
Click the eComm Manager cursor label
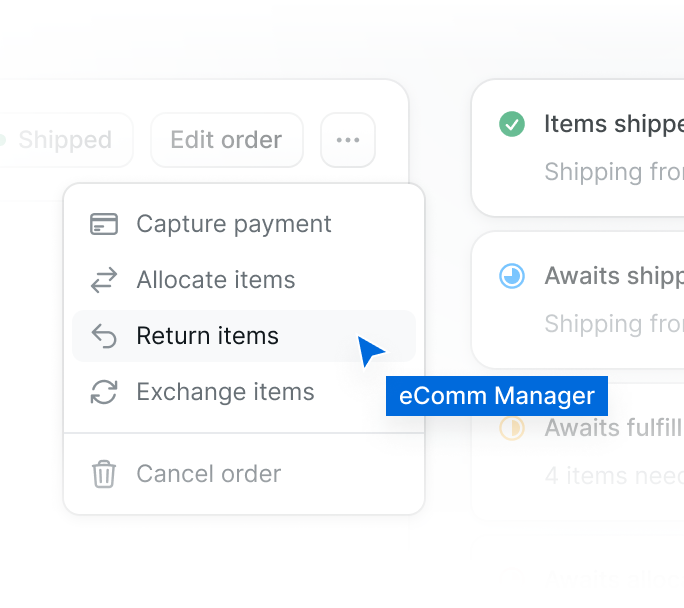click(x=497, y=396)
